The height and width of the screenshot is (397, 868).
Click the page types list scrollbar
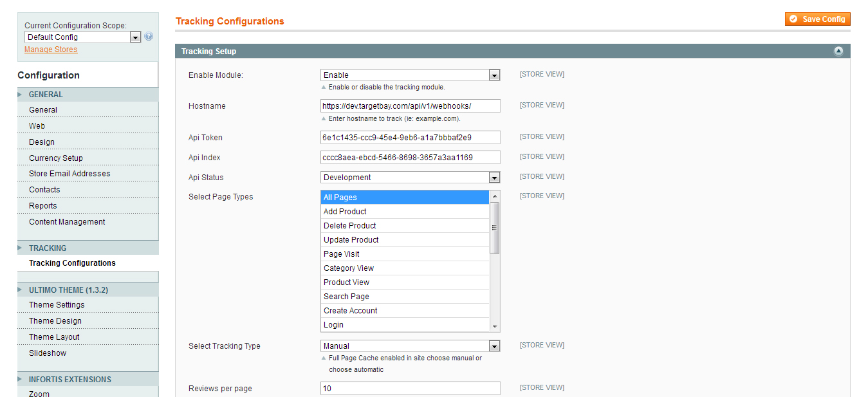click(x=495, y=226)
